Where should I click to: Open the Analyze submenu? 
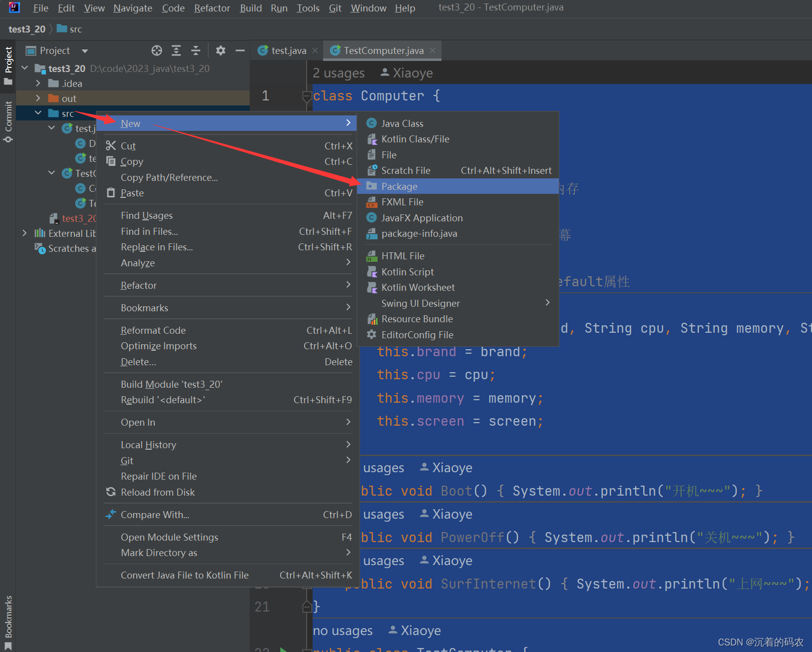point(228,263)
